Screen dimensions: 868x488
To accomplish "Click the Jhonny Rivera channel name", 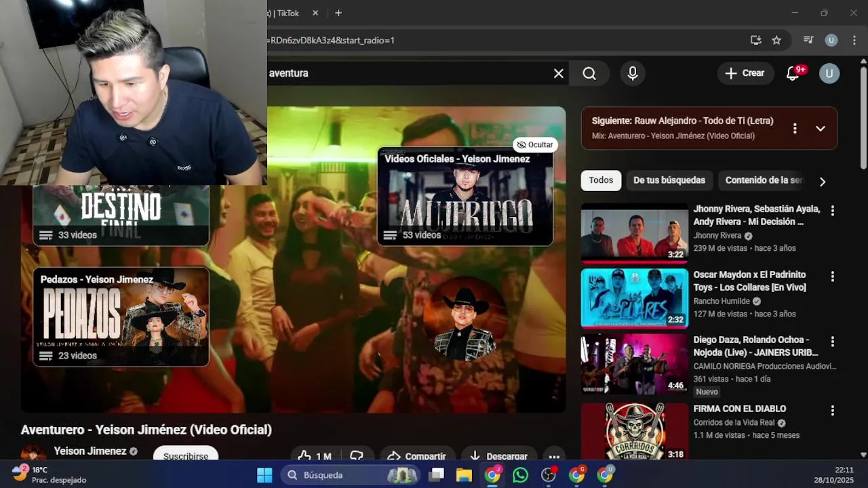I will 717,235.
